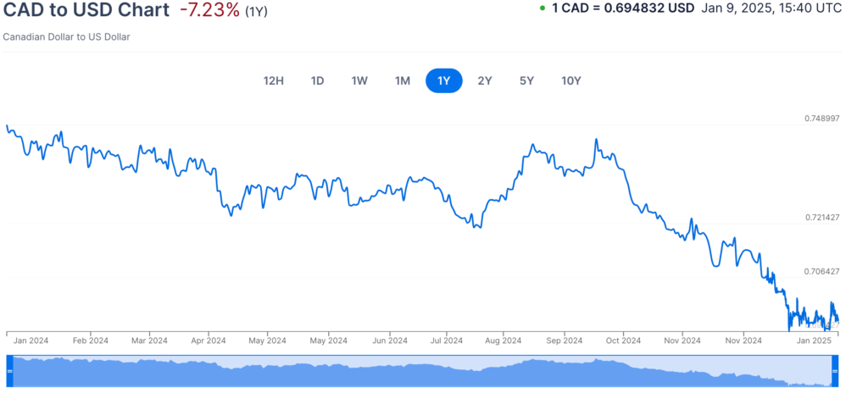Select the 1M time range
This screenshot has width=868, height=399.
click(403, 80)
